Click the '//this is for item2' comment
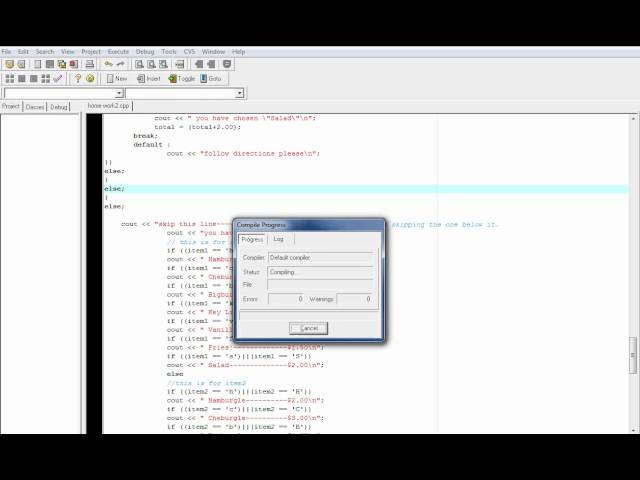This screenshot has width=640, height=480. pyautogui.click(x=207, y=383)
